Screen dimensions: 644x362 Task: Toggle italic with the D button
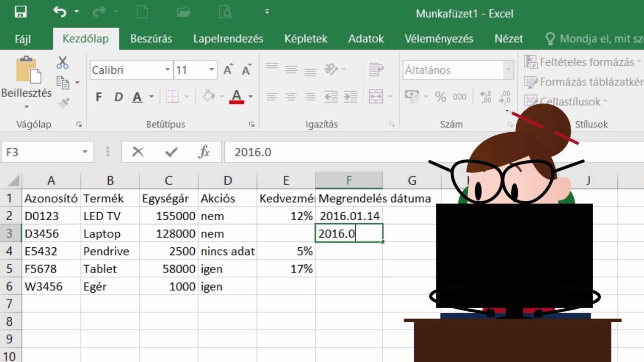coord(118,97)
